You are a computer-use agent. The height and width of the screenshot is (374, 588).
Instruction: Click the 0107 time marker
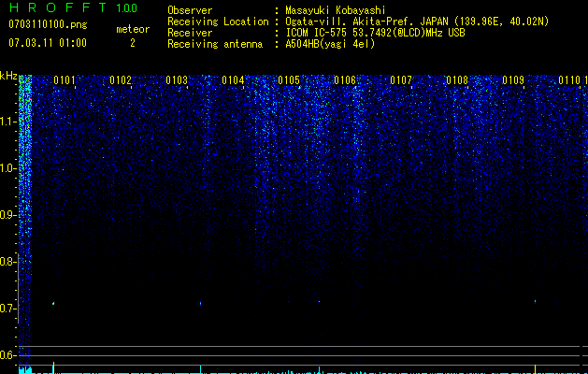pos(401,80)
